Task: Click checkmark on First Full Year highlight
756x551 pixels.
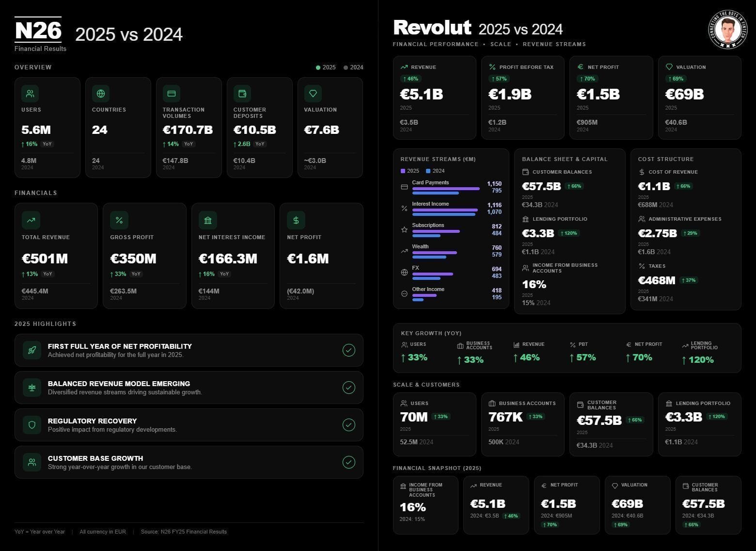Action: pos(349,350)
